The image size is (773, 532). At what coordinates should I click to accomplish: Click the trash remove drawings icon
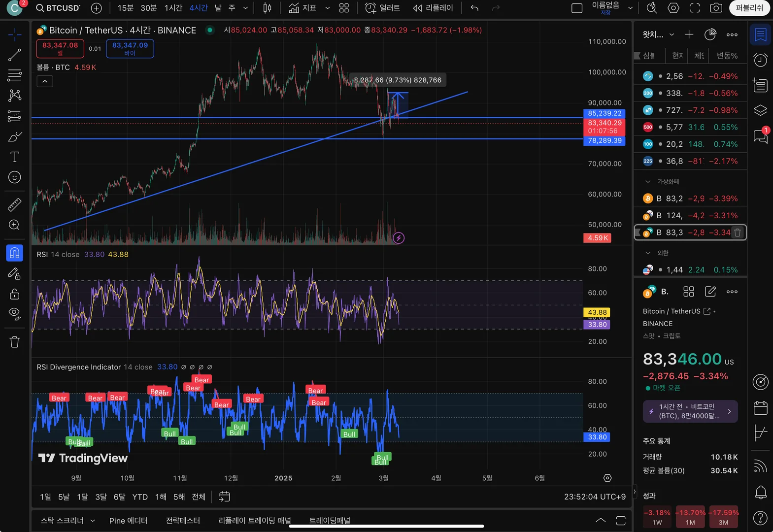(x=14, y=342)
